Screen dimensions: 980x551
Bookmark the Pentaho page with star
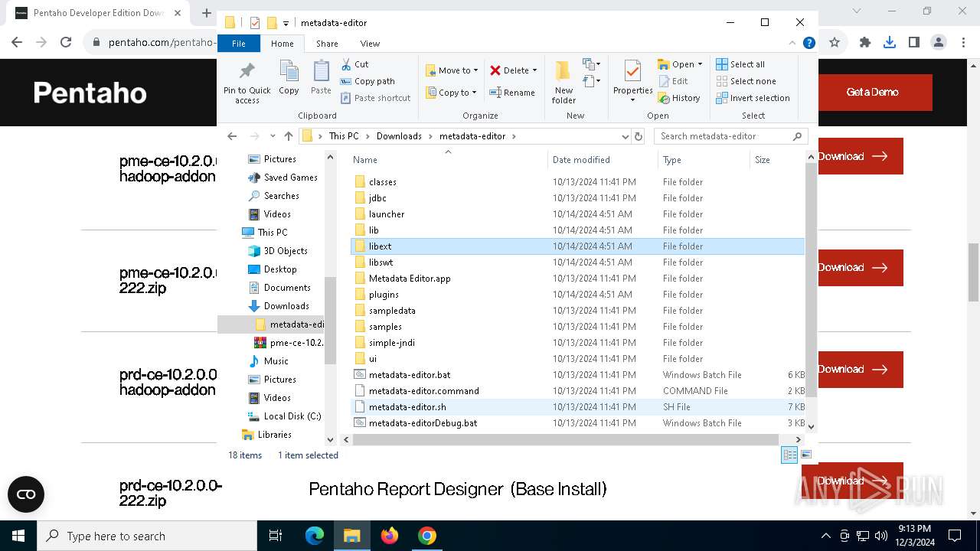835,42
